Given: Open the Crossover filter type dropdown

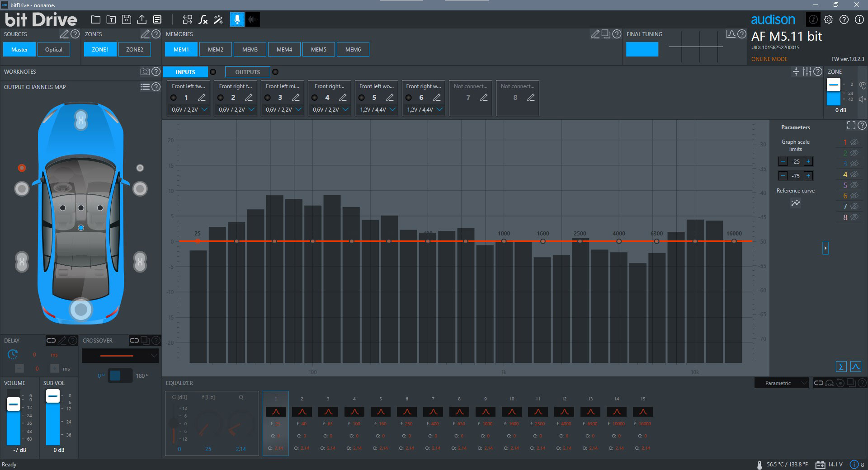Looking at the screenshot, I should point(120,356).
